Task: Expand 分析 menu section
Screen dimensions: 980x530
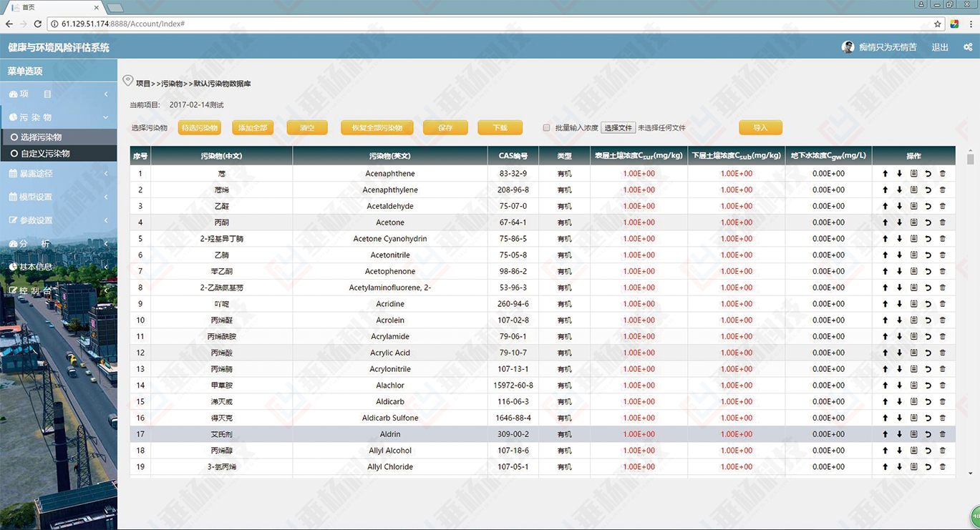Action: click(59, 244)
